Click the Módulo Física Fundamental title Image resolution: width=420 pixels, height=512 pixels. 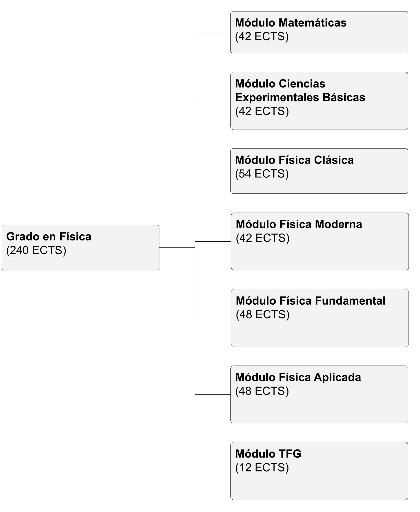[311, 301]
